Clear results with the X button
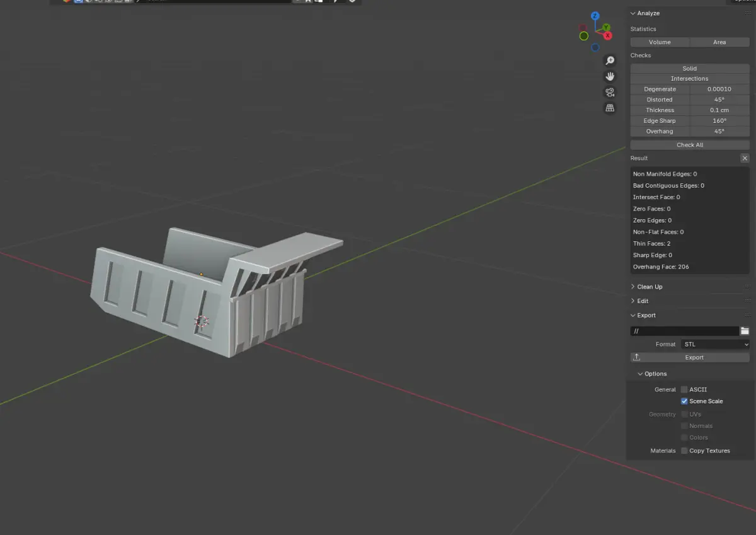This screenshot has height=535, width=756. (745, 158)
